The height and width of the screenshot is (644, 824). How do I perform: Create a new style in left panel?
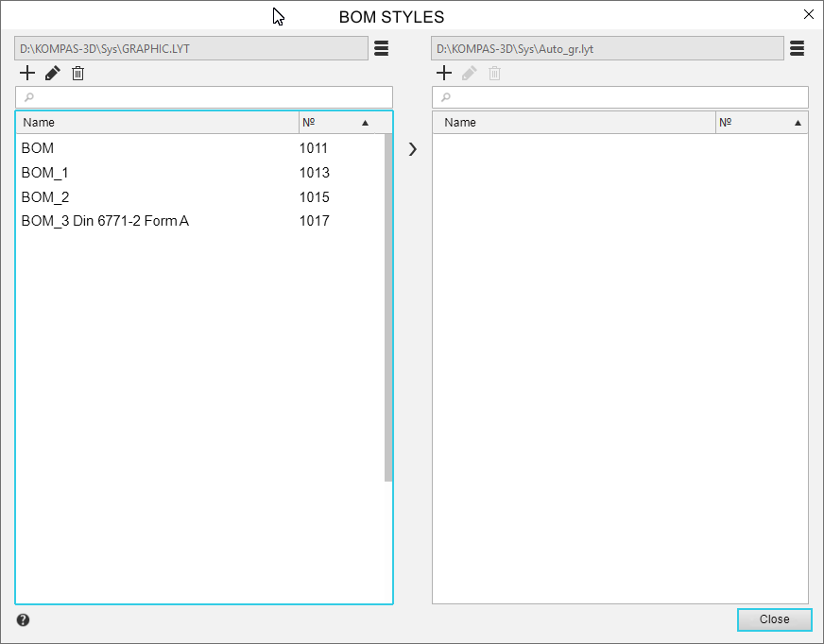(x=27, y=73)
